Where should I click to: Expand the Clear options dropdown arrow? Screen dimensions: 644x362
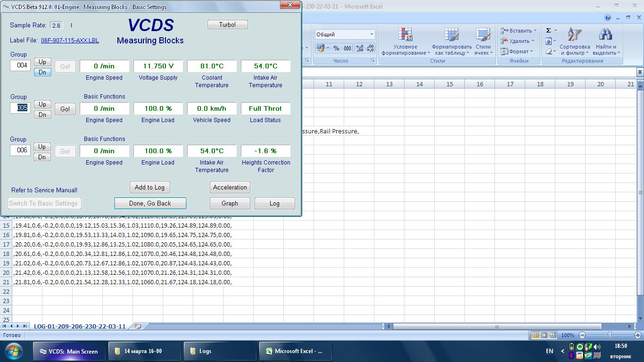[555, 51]
